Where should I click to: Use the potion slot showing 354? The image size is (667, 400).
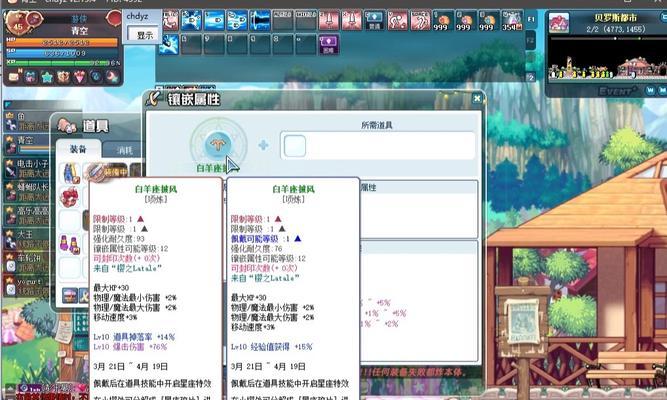tap(512, 20)
